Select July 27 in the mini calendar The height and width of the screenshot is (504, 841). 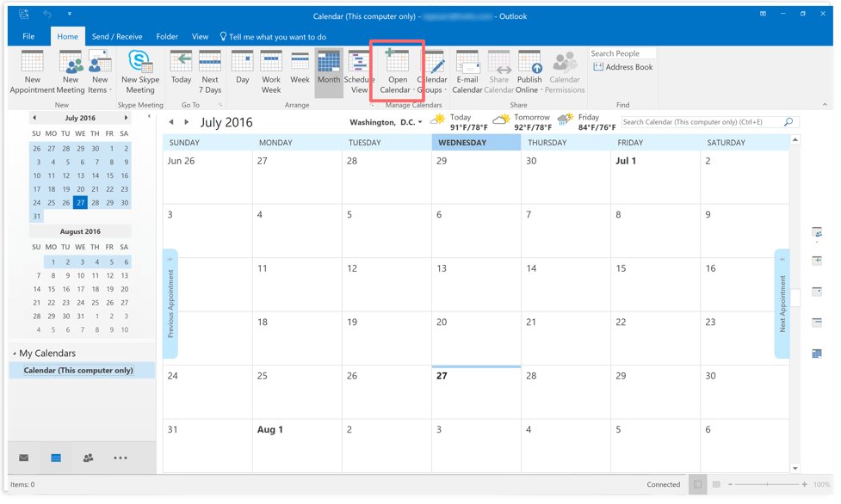(80, 203)
